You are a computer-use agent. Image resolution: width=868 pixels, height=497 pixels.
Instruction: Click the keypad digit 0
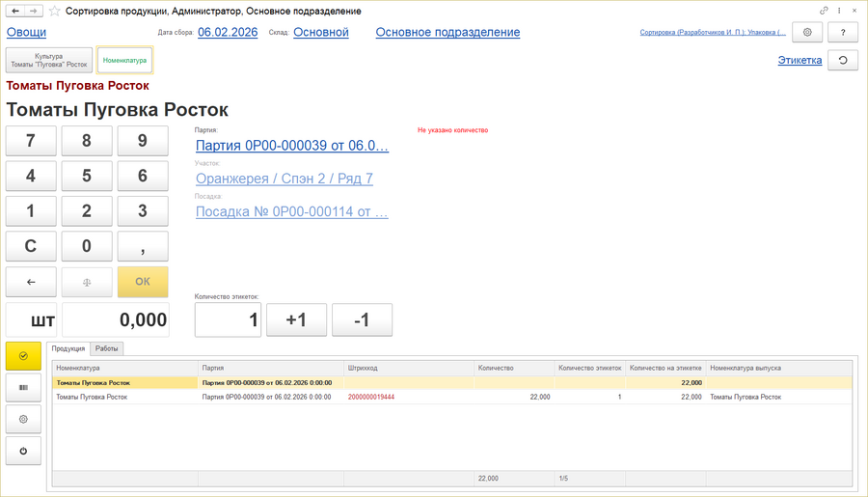[x=87, y=246]
